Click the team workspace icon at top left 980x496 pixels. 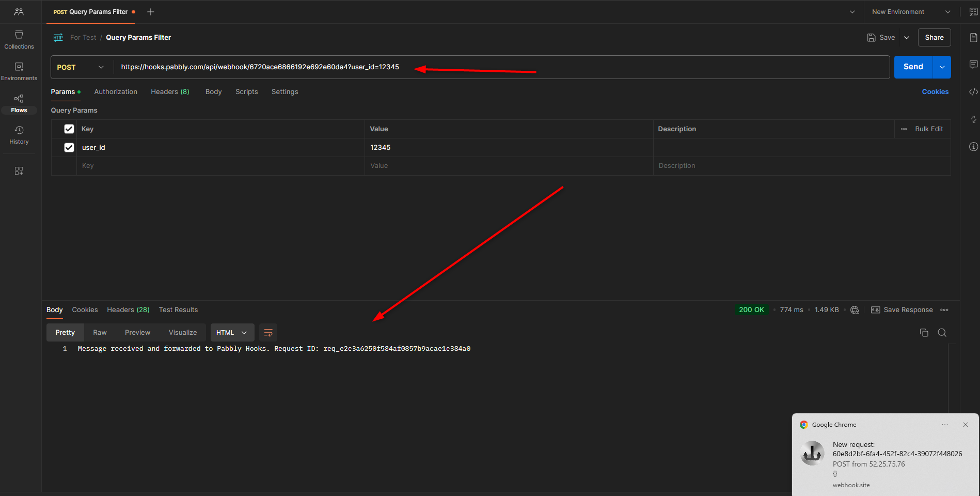19,11
